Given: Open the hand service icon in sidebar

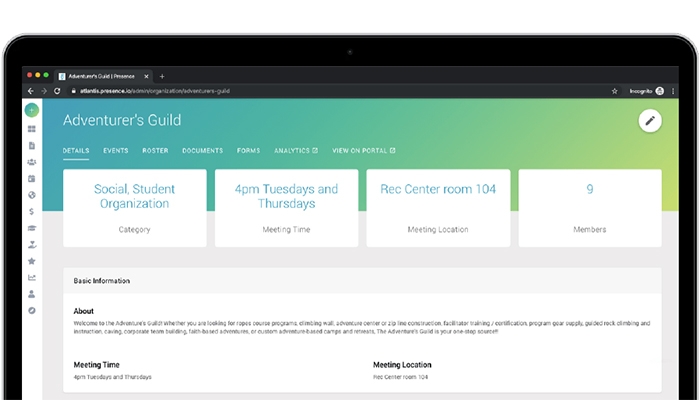Looking at the screenshot, I should point(32,245).
